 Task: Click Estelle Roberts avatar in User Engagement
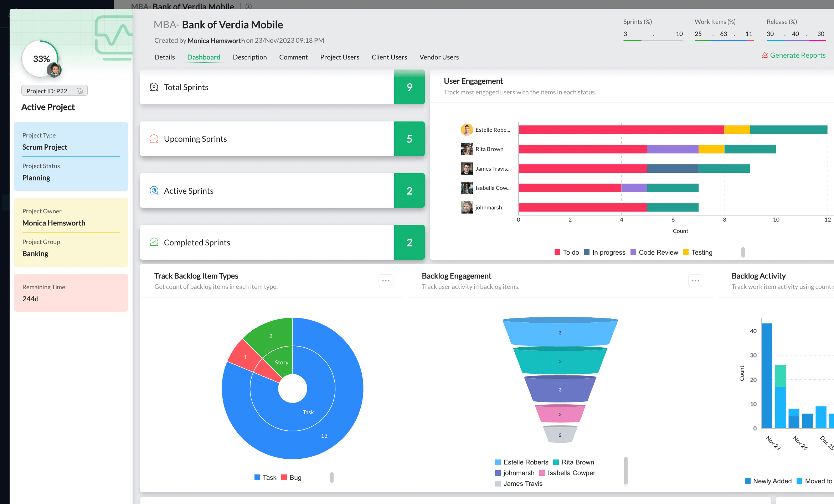point(467,130)
